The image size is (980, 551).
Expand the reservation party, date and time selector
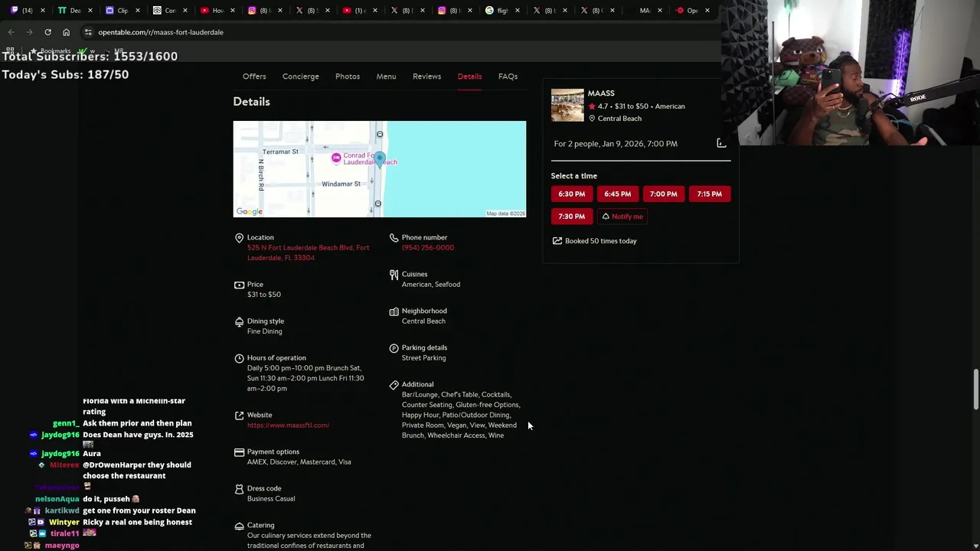640,144
